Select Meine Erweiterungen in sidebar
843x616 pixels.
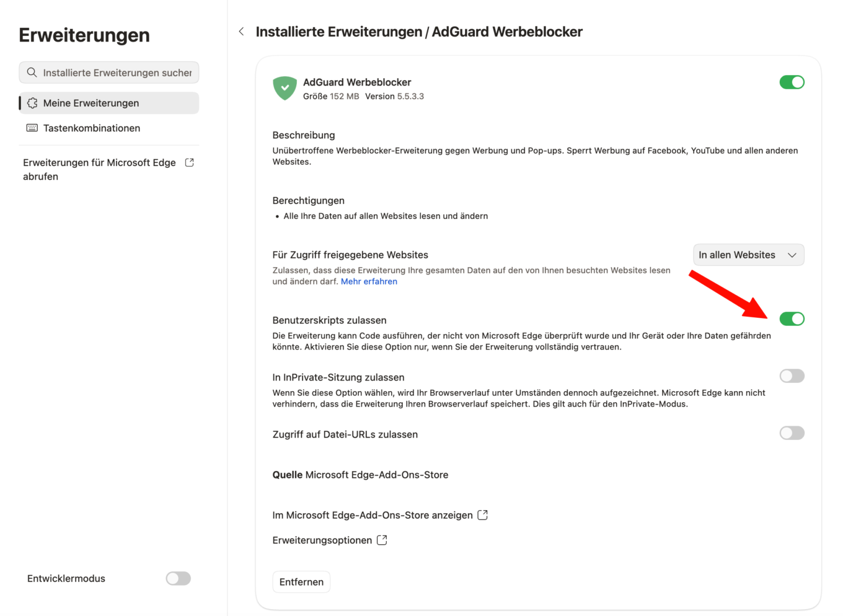(x=109, y=103)
